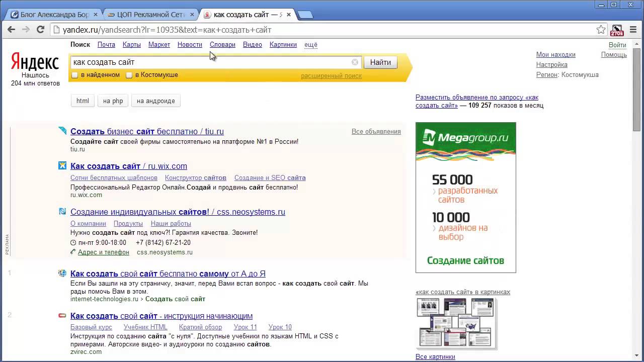Open Как создать свой сайт бесплатно result

click(168, 274)
